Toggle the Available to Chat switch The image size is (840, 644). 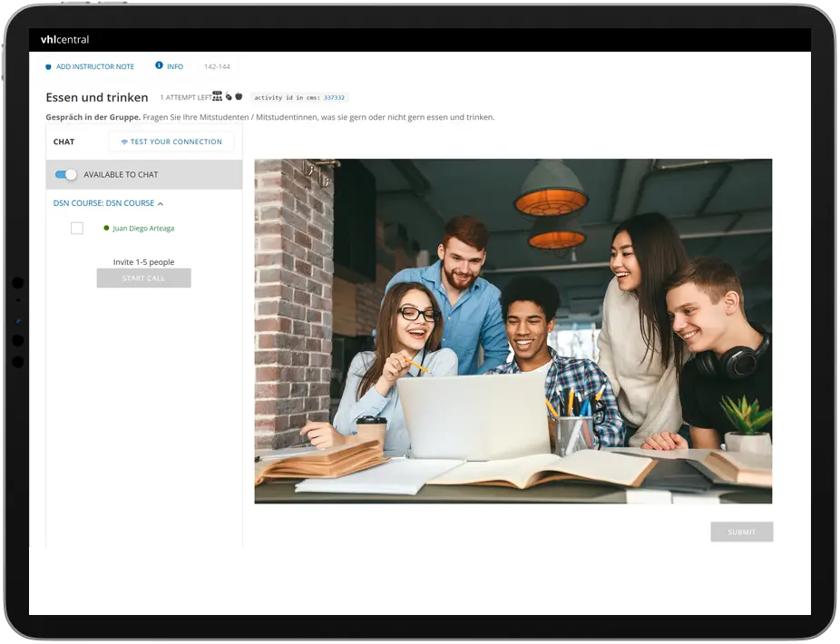pyautogui.click(x=66, y=174)
